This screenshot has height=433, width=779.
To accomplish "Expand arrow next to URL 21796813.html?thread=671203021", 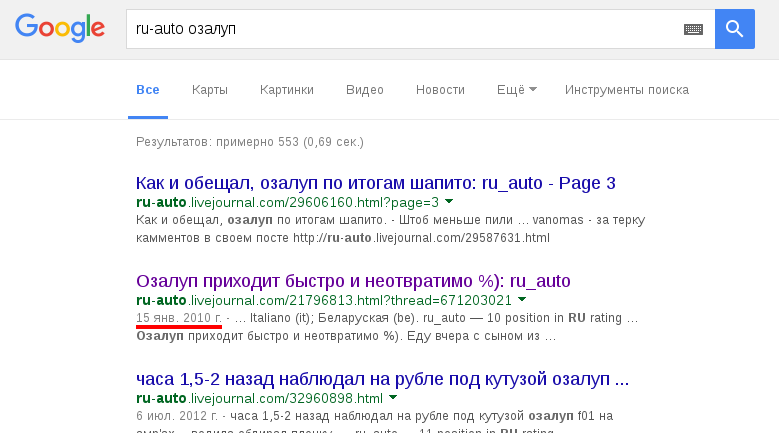I will click(x=522, y=299).
